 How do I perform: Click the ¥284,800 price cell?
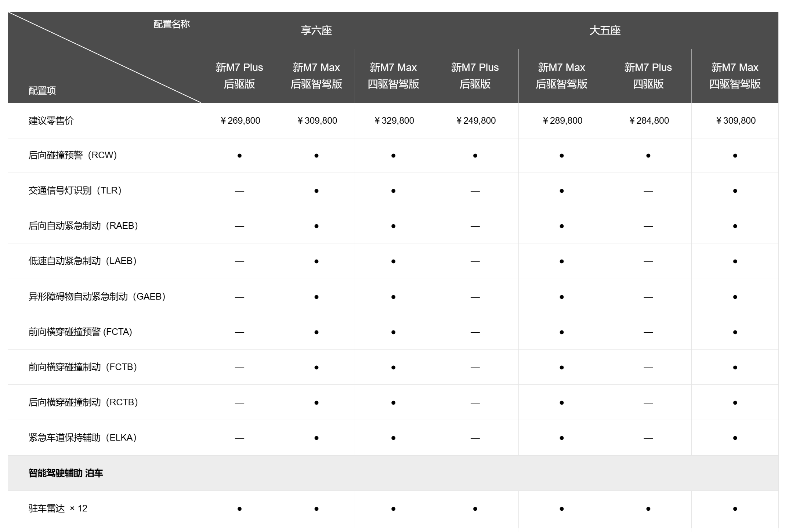(649, 121)
